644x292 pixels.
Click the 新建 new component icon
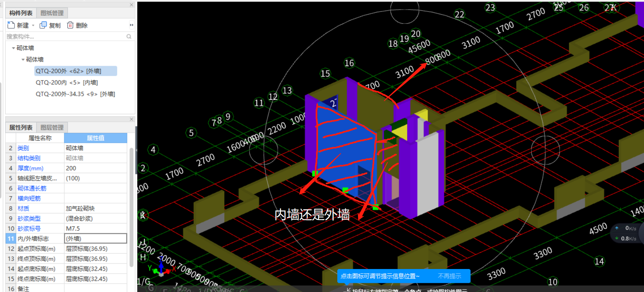(11, 25)
